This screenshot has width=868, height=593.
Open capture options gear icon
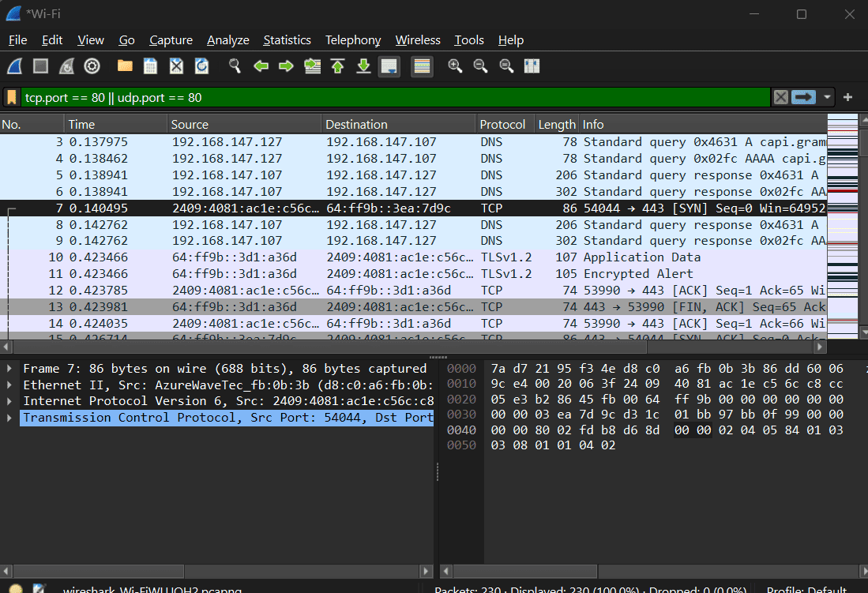[x=92, y=66]
